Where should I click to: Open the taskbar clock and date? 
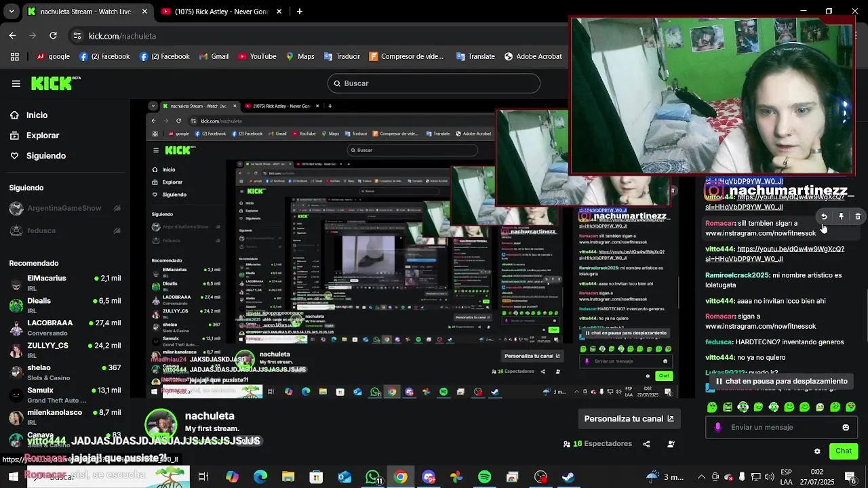tap(816, 476)
